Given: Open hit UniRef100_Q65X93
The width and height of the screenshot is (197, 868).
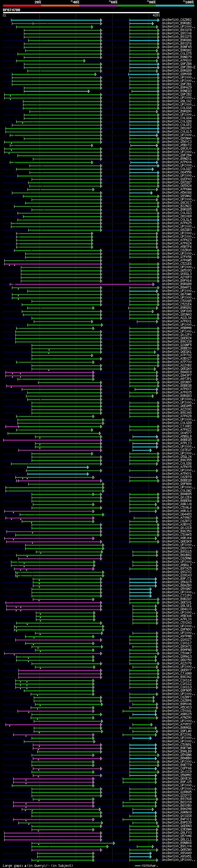Looking at the screenshot, I should [177, 271].
